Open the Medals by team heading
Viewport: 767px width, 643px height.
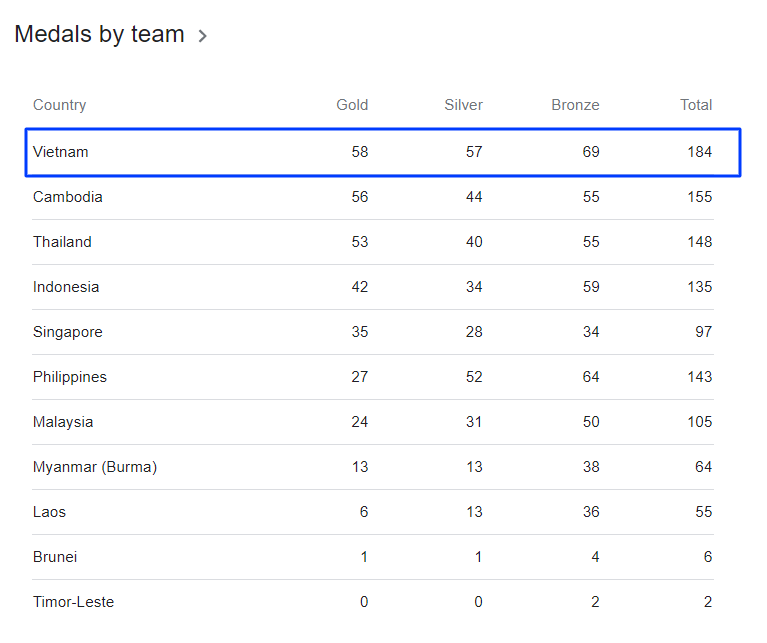tap(99, 34)
